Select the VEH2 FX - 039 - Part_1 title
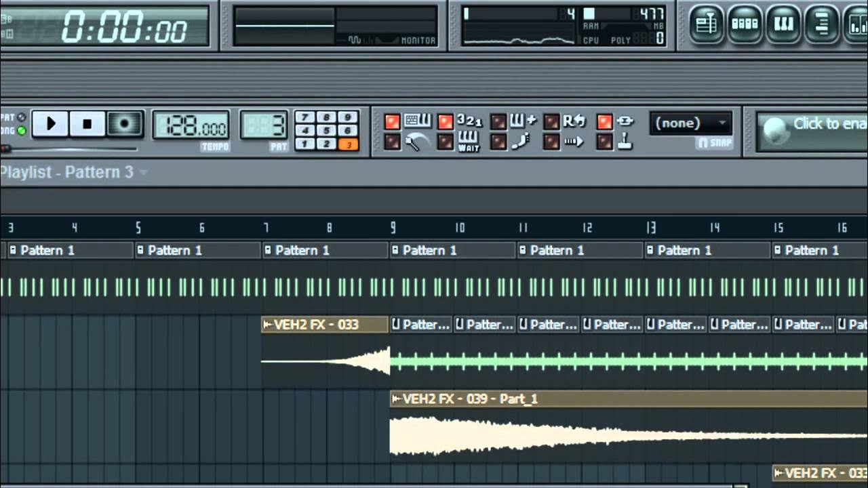Viewport: 868px width, 488px height. pyautogui.click(x=470, y=399)
